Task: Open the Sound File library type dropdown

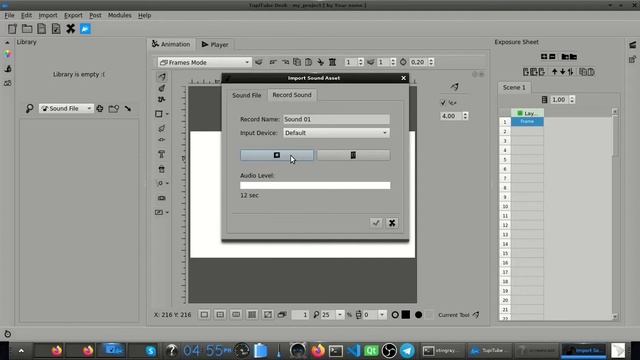Action: 66,109
